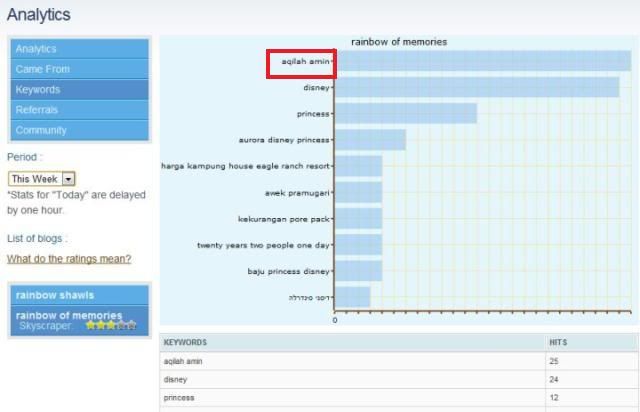Click the Skyscraper star rating icons
This screenshot has height=412, width=640.
tap(110, 326)
